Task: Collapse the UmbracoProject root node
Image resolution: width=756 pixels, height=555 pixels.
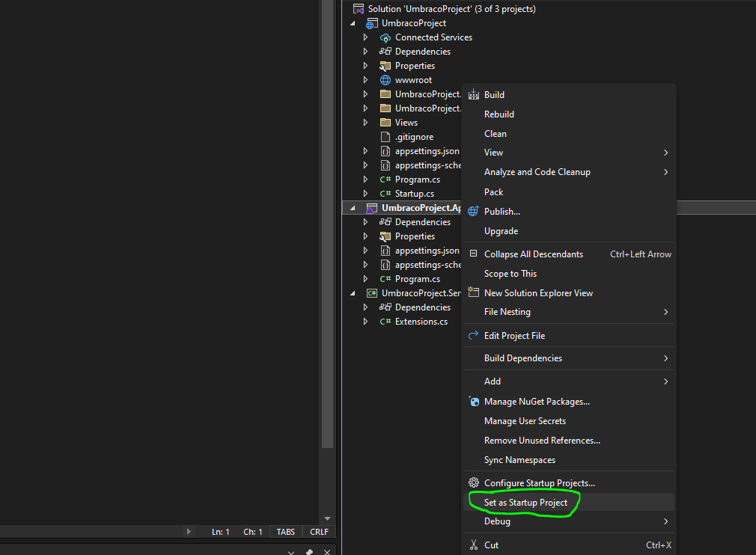Action: pyautogui.click(x=353, y=23)
